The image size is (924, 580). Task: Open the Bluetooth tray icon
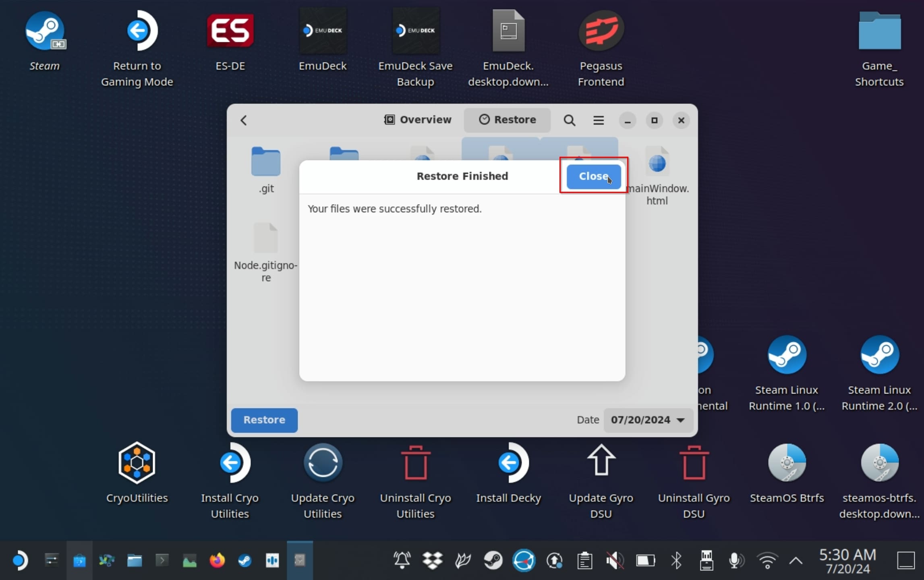point(676,560)
